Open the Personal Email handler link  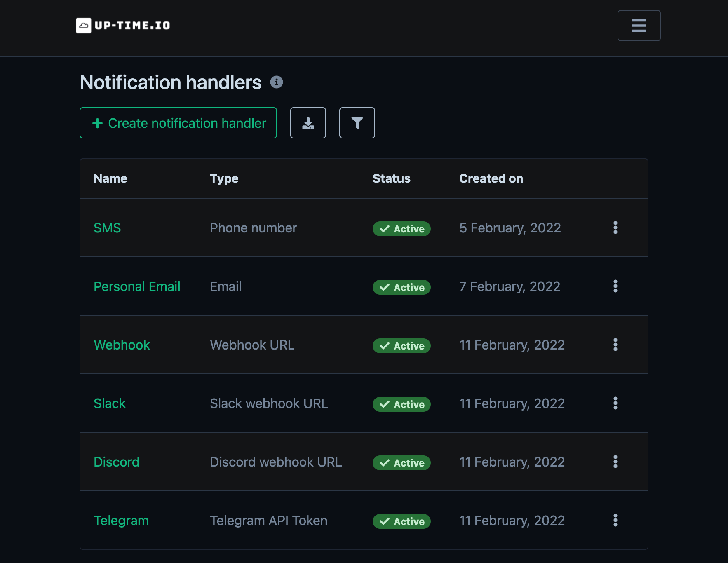point(137,286)
